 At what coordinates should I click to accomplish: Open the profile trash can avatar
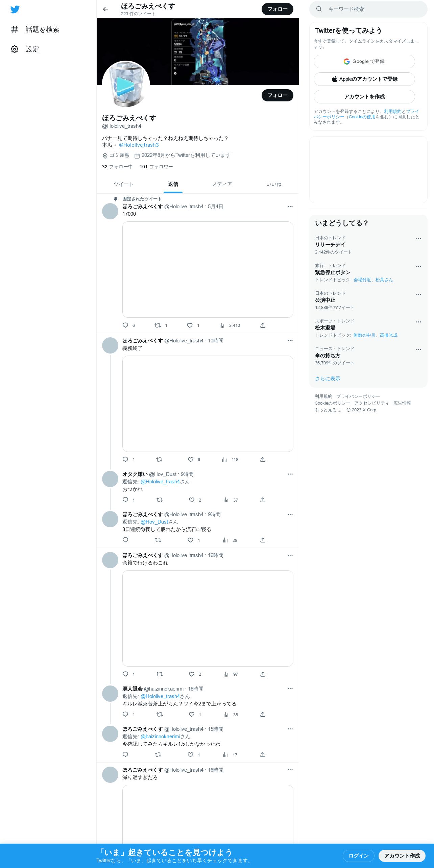point(126,85)
